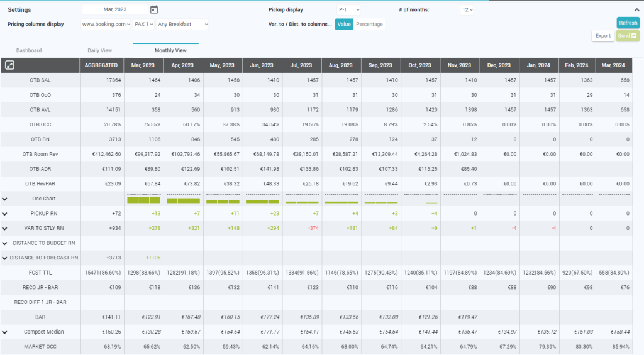644x355 pixels.
Task: Expand the Compset Median row
Action: tap(4, 332)
